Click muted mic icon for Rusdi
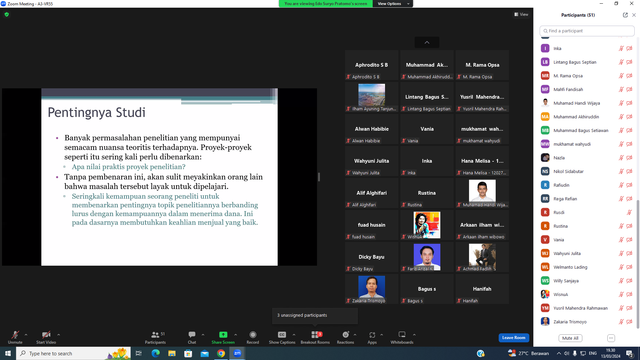The width and height of the screenshot is (640, 360). pos(629,213)
